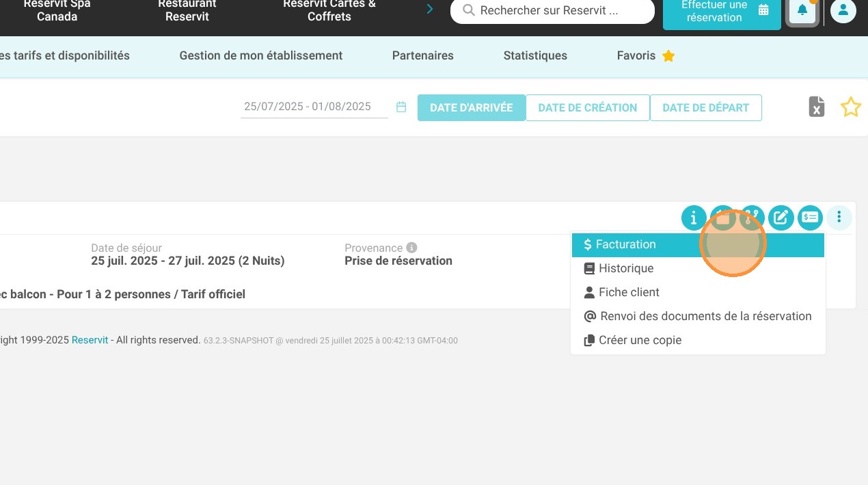Select Facturation from the actions menu
868x485 pixels.
pyautogui.click(x=698, y=244)
